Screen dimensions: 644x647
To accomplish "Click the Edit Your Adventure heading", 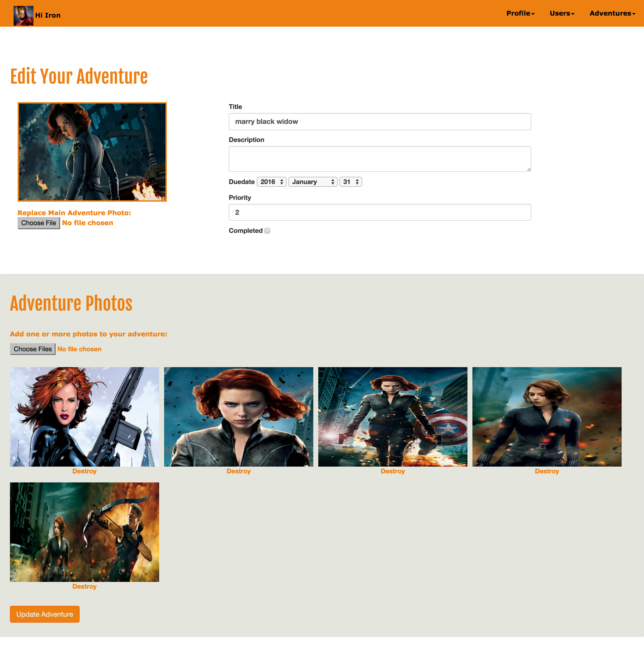I will coord(79,77).
